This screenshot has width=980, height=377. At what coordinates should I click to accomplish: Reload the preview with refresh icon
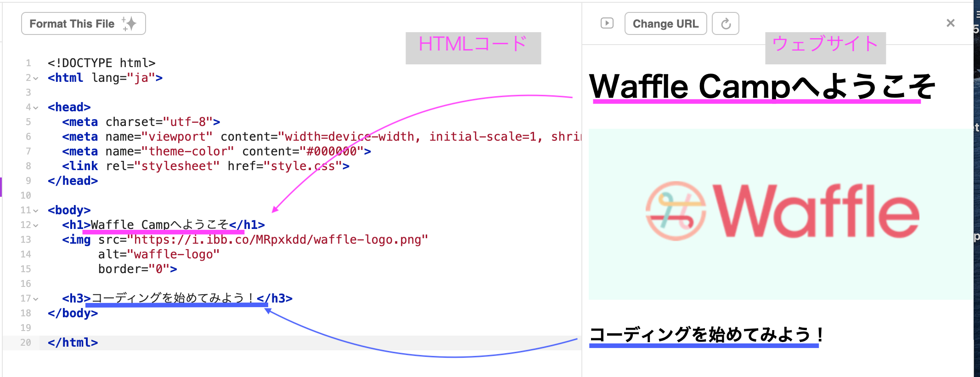725,24
